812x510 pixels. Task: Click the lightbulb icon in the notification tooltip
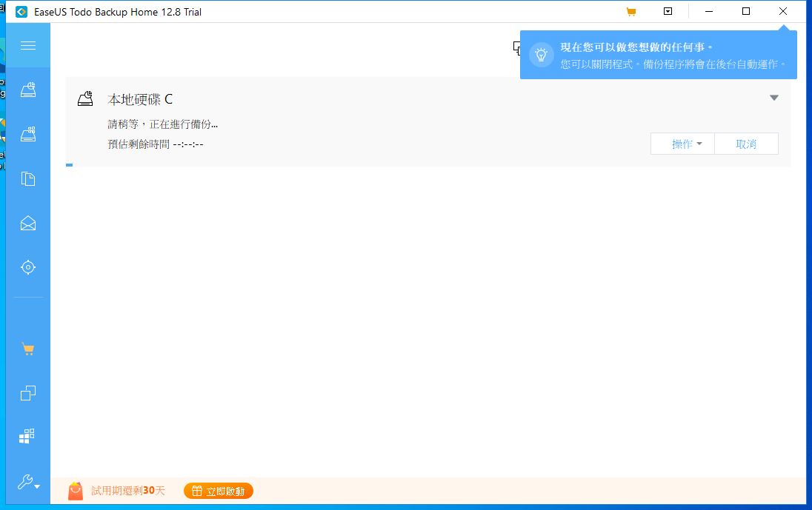541,54
